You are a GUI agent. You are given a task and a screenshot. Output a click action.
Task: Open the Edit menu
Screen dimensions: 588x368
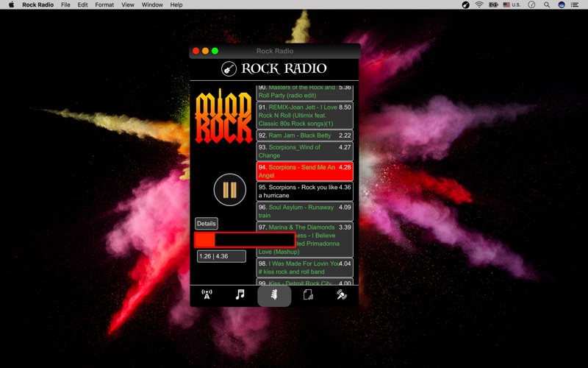pos(82,5)
